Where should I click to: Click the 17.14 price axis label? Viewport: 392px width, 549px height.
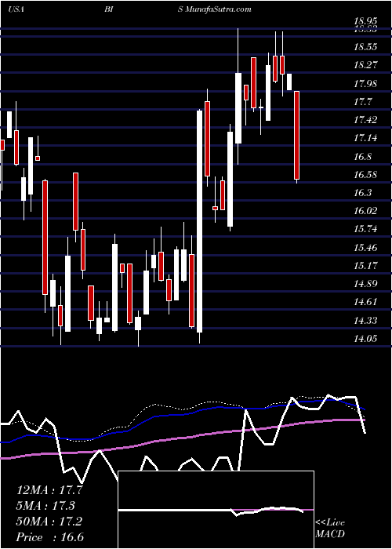coord(365,138)
